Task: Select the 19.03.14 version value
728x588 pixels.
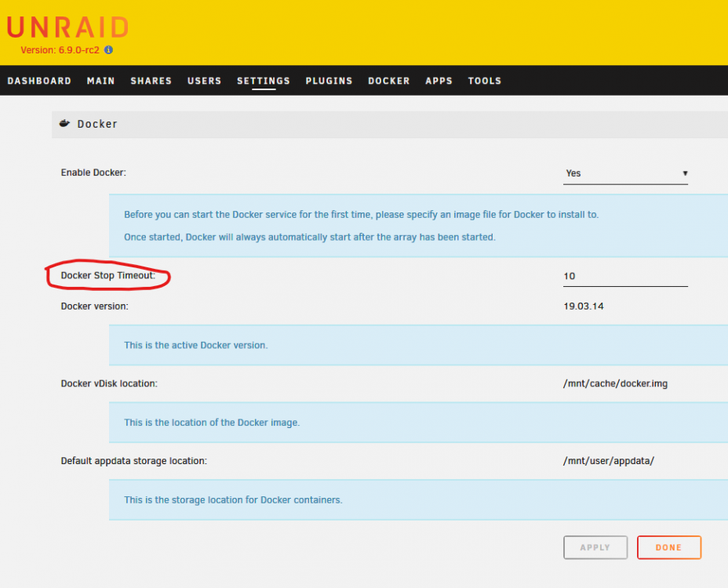Action: click(x=583, y=307)
